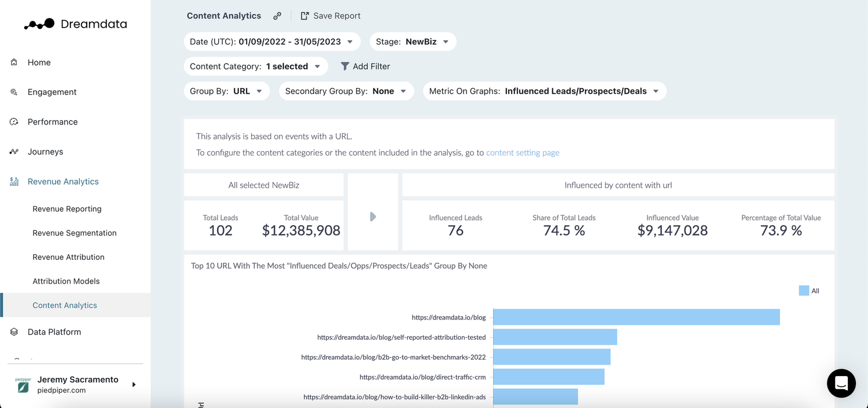Click the arrow between summary cards

(373, 216)
